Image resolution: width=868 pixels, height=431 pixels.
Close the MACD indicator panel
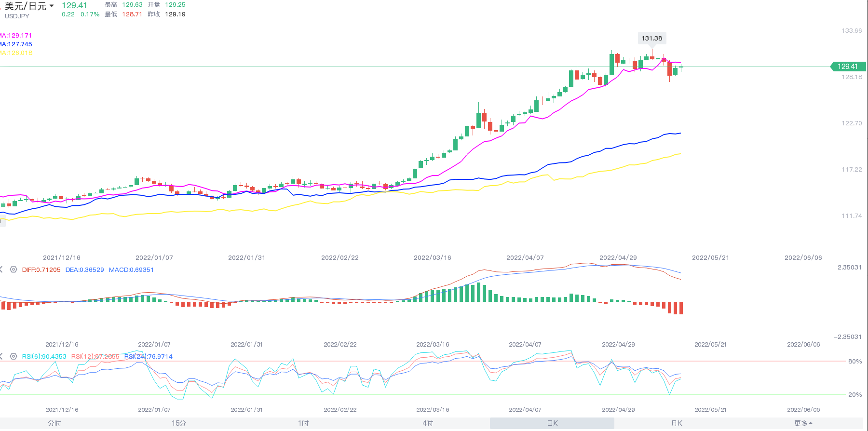pyautogui.click(x=1, y=269)
